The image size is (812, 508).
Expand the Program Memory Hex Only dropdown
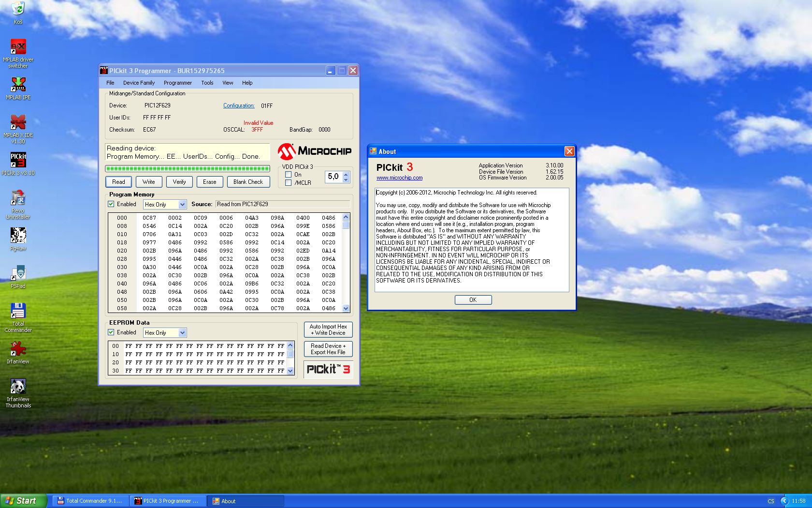click(x=182, y=205)
